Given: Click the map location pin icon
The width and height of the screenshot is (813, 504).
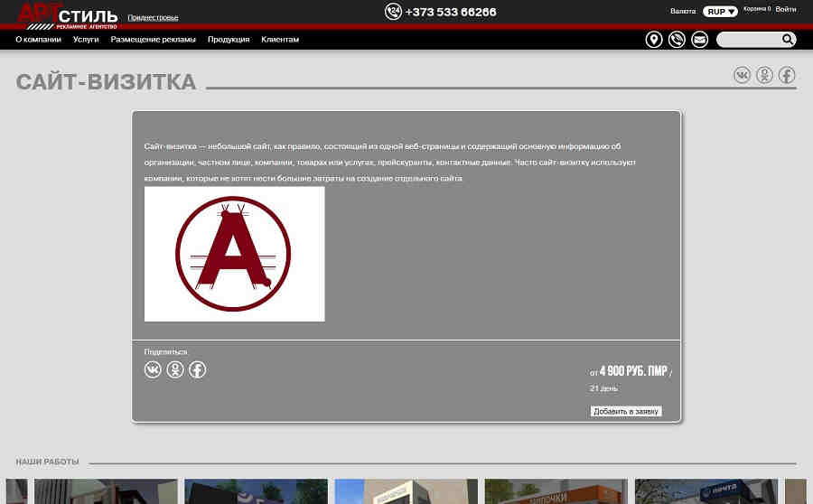Looking at the screenshot, I should tap(654, 40).
